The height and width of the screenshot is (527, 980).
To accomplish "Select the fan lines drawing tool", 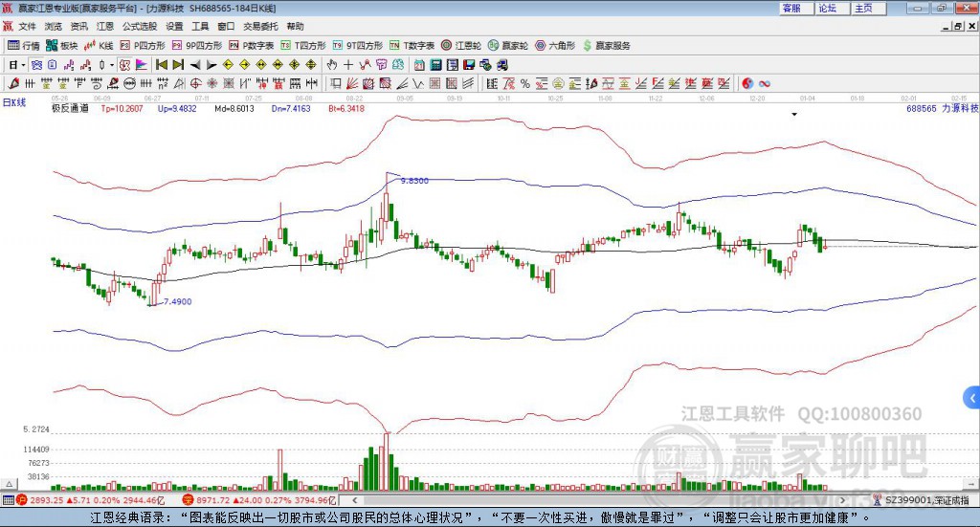I will click(352, 83).
